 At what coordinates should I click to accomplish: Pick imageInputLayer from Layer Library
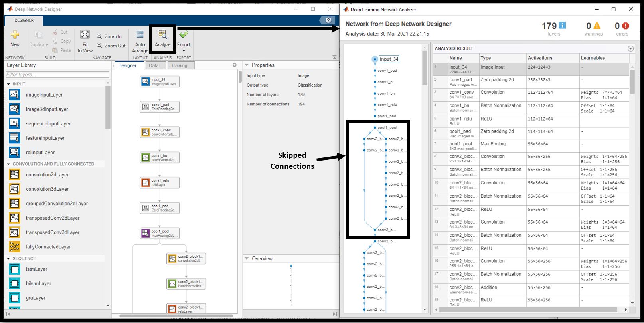tap(44, 95)
